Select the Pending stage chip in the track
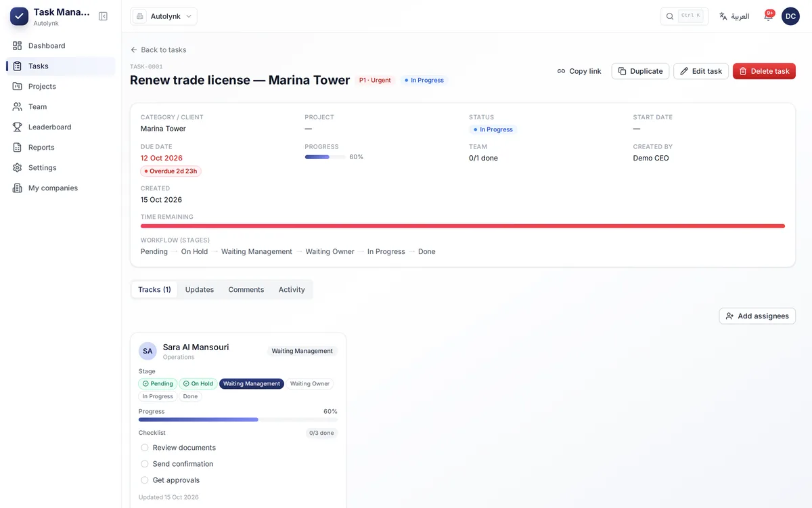812x508 pixels. [x=158, y=384]
